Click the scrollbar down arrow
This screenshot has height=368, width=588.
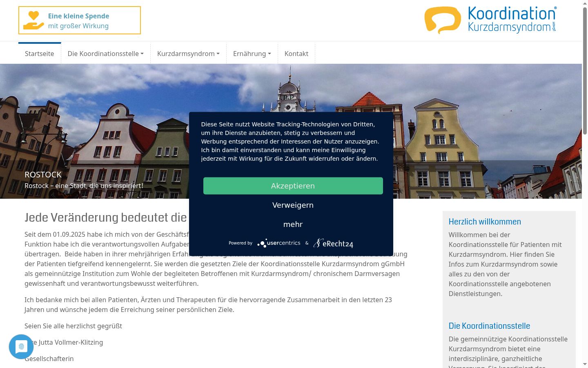[x=585, y=364]
